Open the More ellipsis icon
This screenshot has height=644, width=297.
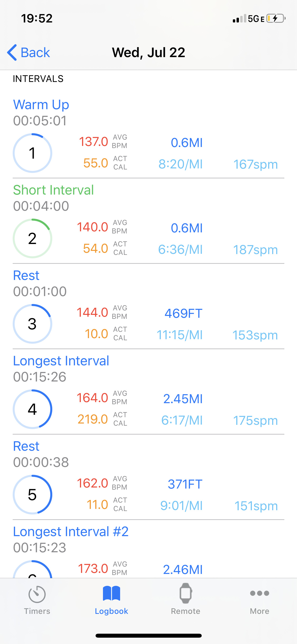coord(260,593)
